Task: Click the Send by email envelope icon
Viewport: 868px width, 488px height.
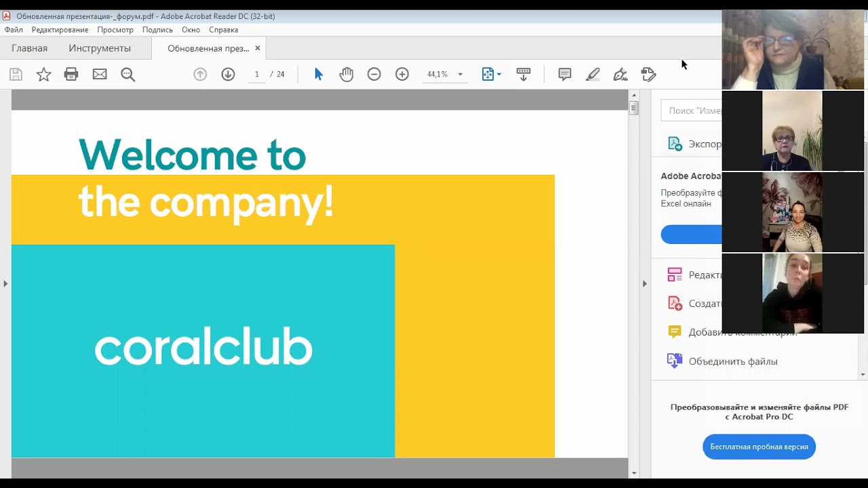Action: [x=100, y=75]
